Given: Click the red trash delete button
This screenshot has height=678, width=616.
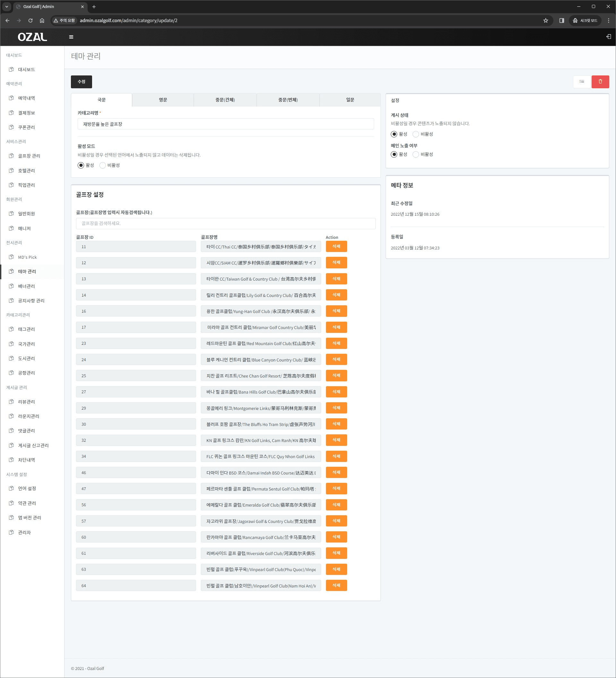Looking at the screenshot, I should point(600,82).
